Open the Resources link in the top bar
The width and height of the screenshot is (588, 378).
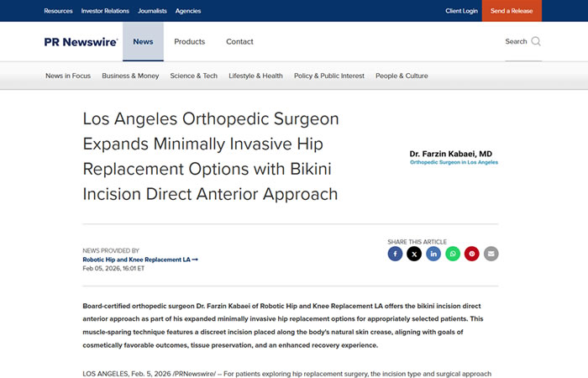tap(58, 11)
